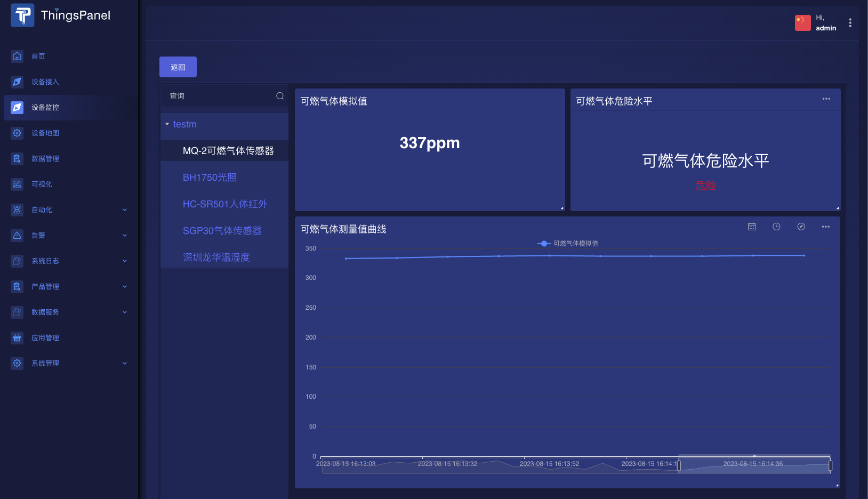The width and height of the screenshot is (868, 499).
Task: Click the 系统管理 gear icon
Action: [17, 363]
